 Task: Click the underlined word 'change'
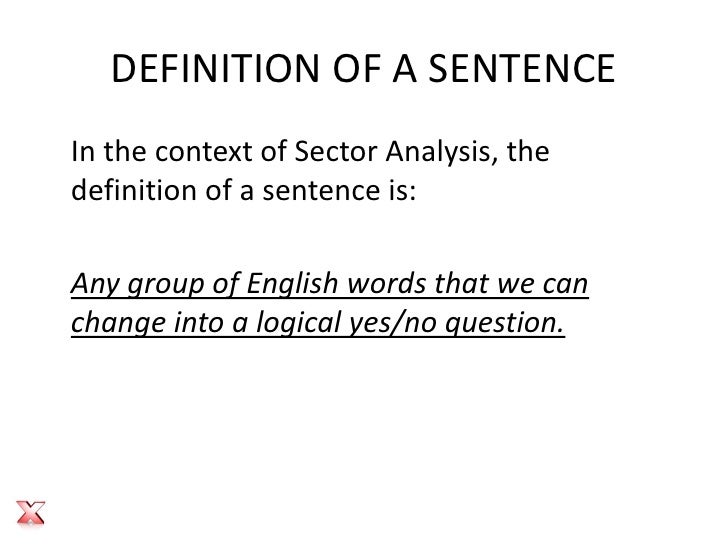coord(118,323)
